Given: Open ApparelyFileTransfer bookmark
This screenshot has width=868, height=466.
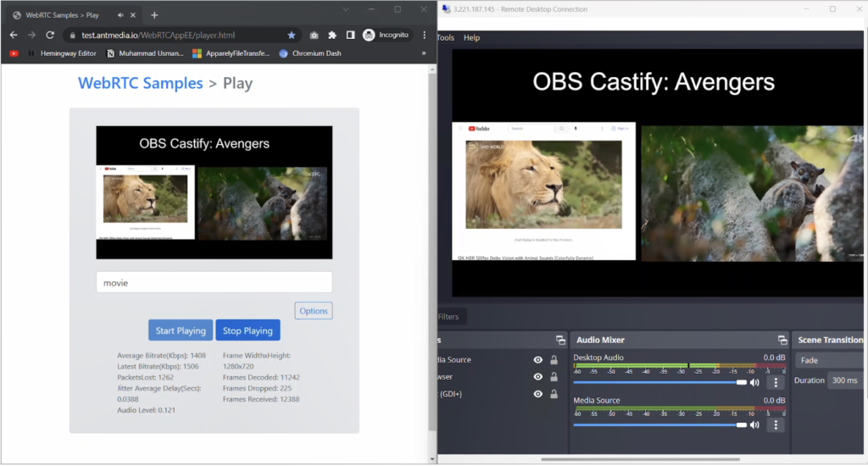Looking at the screenshot, I should pos(231,53).
